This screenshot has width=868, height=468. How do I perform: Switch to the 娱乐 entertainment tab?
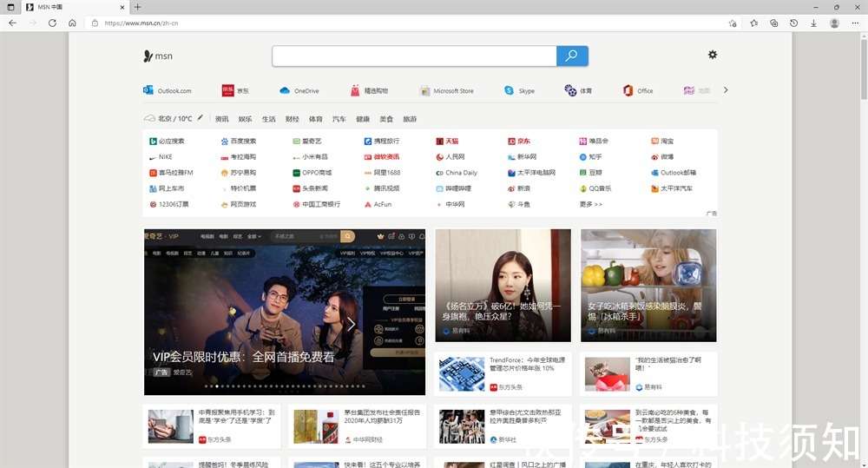pyautogui.click(x=246, y=119)
